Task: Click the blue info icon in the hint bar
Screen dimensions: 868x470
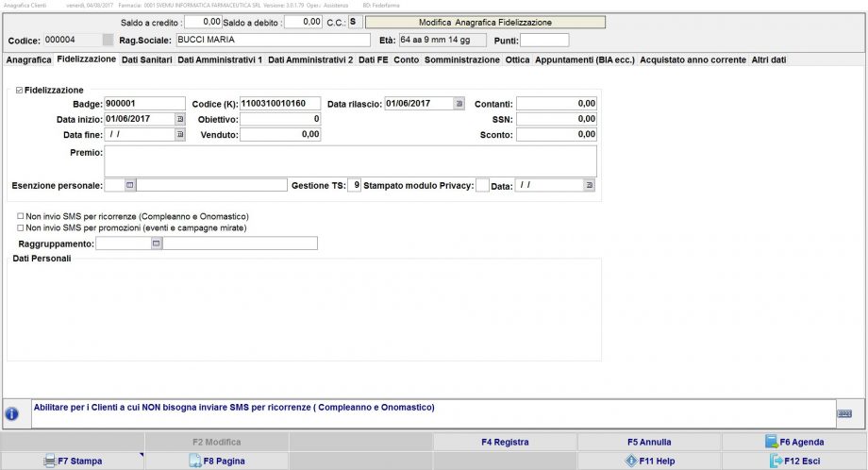Action: 12,413
